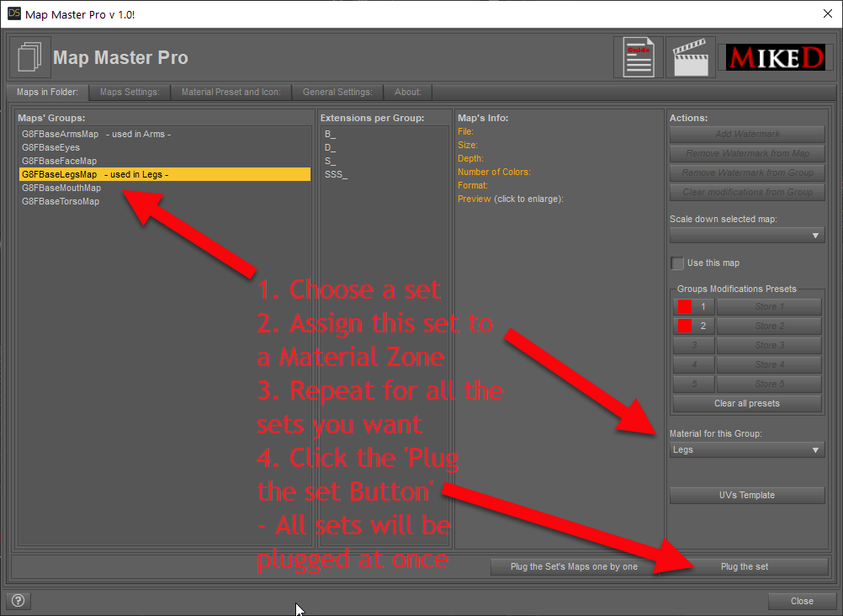Click the Store 1 button
This screenshot has height=616, width=843.
[769, 306]
